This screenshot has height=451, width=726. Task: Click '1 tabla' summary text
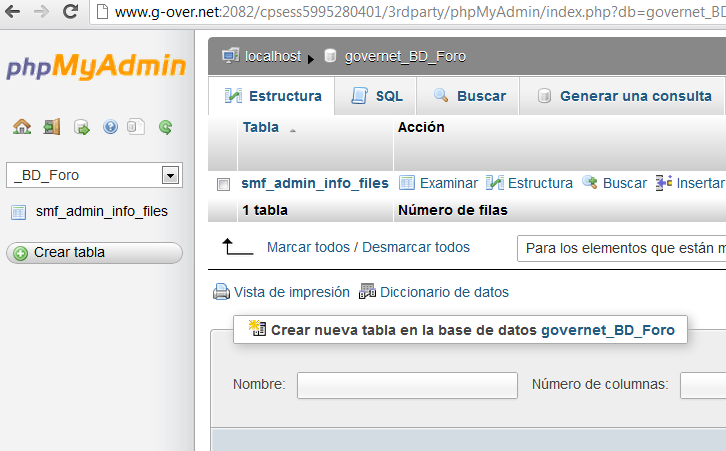click(265, 210)
